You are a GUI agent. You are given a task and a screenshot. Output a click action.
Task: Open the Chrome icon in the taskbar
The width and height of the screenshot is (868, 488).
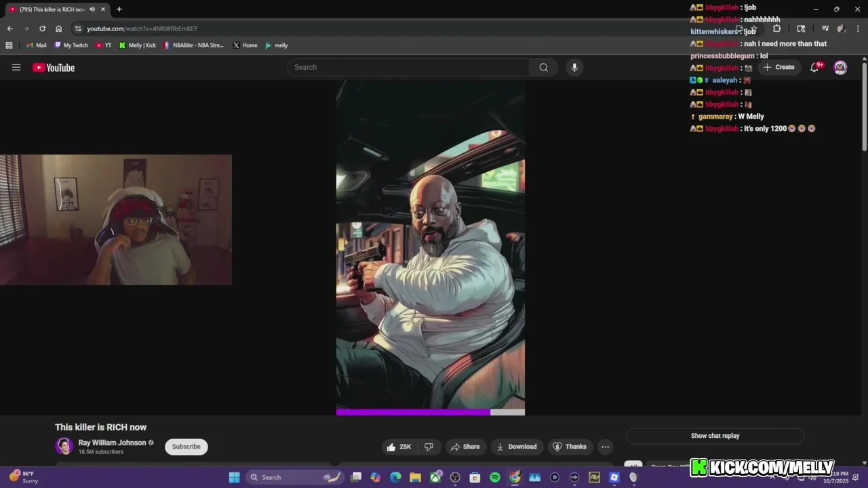point(515,477)
